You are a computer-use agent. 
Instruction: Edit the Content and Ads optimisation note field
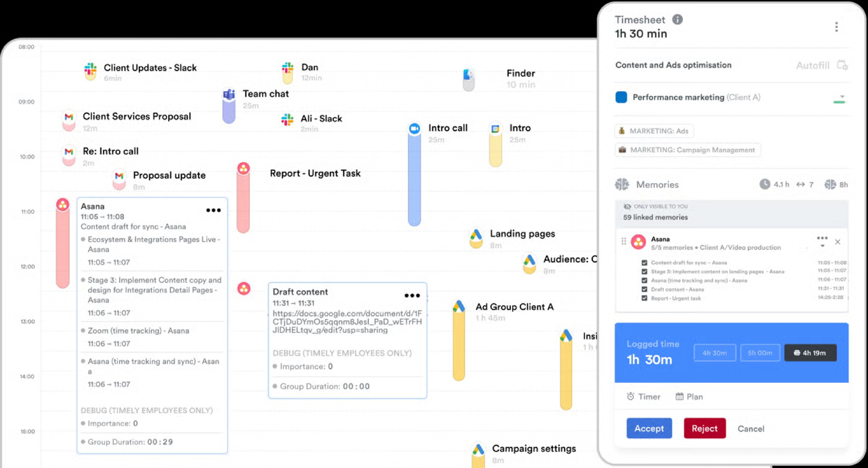(673, 65)
